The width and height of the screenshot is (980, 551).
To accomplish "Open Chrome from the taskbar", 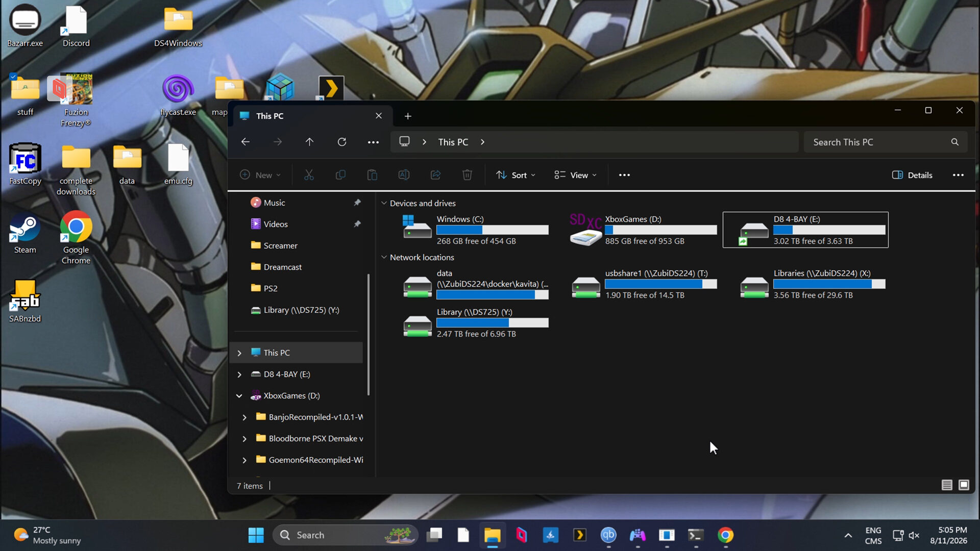I will point(725,535).
